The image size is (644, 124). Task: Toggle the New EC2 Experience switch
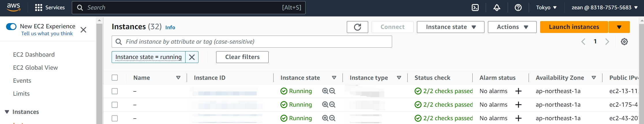(11, 27)
